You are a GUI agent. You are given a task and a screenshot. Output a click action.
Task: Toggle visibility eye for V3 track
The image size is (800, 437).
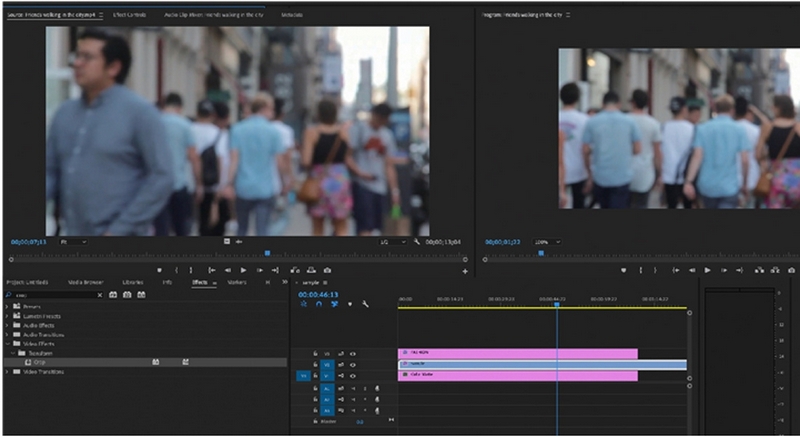(353, 353)
